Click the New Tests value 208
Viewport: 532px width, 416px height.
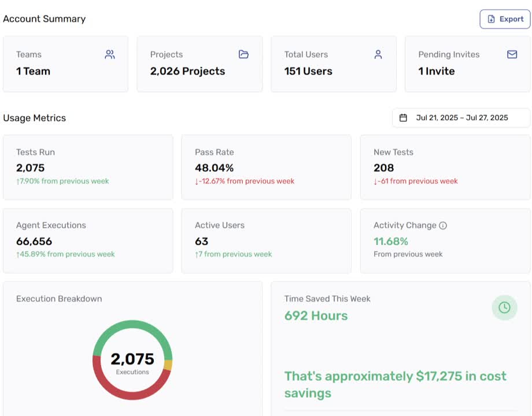click(384, 168)
